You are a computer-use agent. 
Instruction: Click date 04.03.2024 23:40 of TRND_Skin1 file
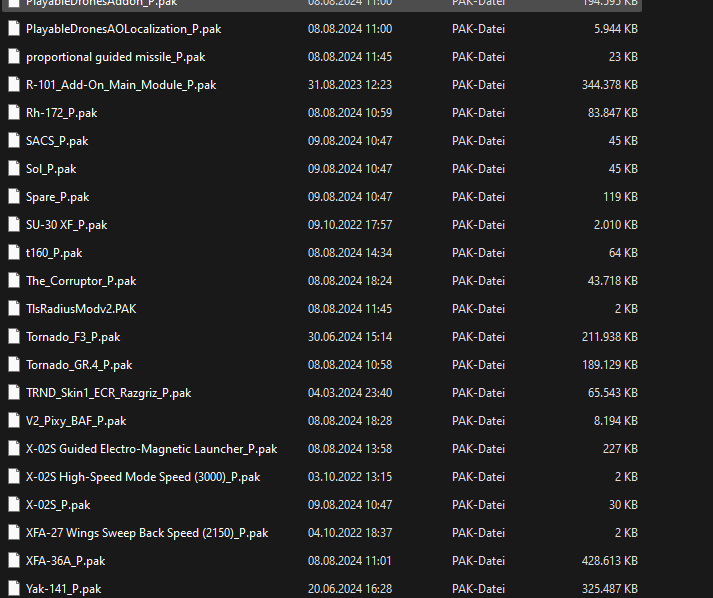click(x=350, y=393)
